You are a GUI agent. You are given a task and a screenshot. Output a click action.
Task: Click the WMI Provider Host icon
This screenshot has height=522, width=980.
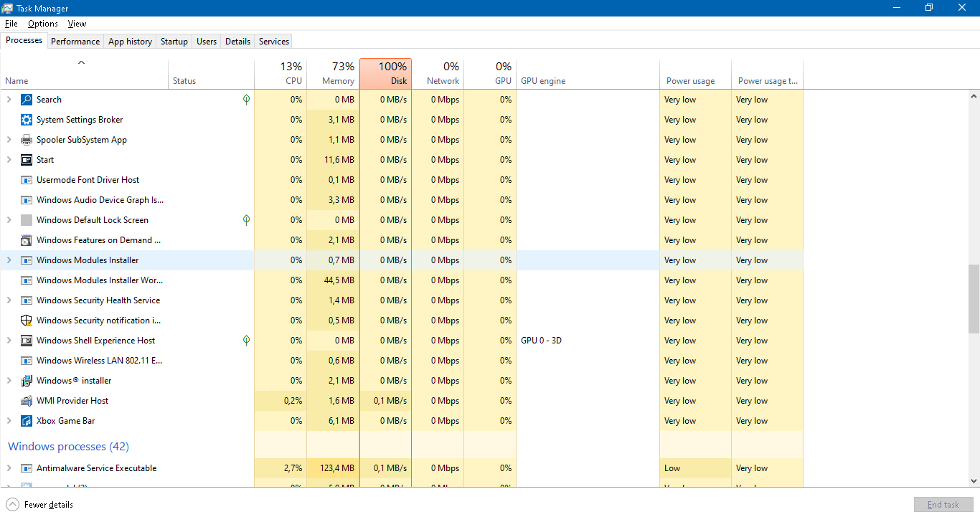[27, 401]
